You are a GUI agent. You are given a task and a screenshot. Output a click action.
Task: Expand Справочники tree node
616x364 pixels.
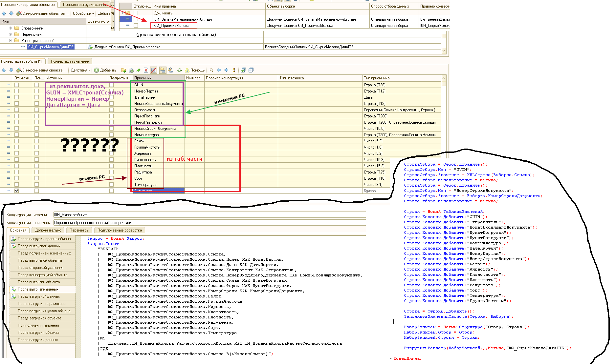pyautogui.click(x=10, y=28)
